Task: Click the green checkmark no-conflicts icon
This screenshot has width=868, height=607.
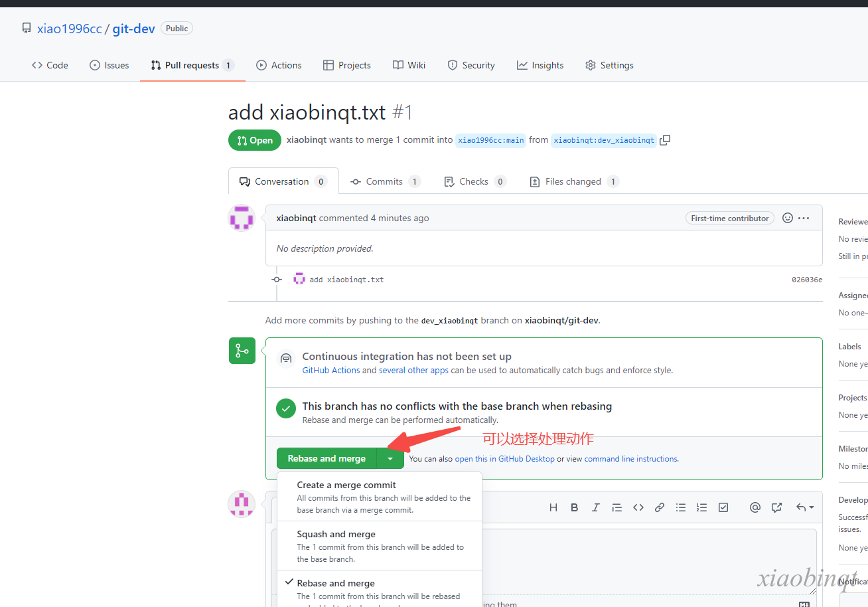Action: (x=286, y=408)
